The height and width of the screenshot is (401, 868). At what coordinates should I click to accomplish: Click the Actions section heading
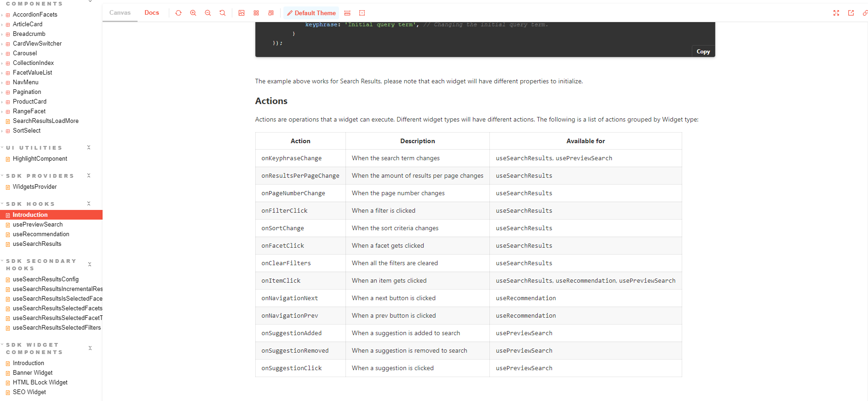271,101
